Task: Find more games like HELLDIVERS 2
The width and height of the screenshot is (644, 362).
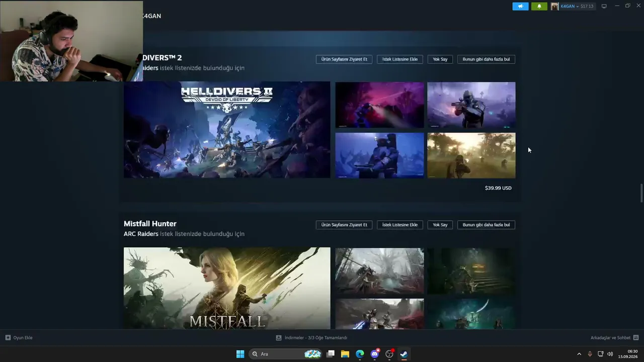Action: (x=486, y=59)
